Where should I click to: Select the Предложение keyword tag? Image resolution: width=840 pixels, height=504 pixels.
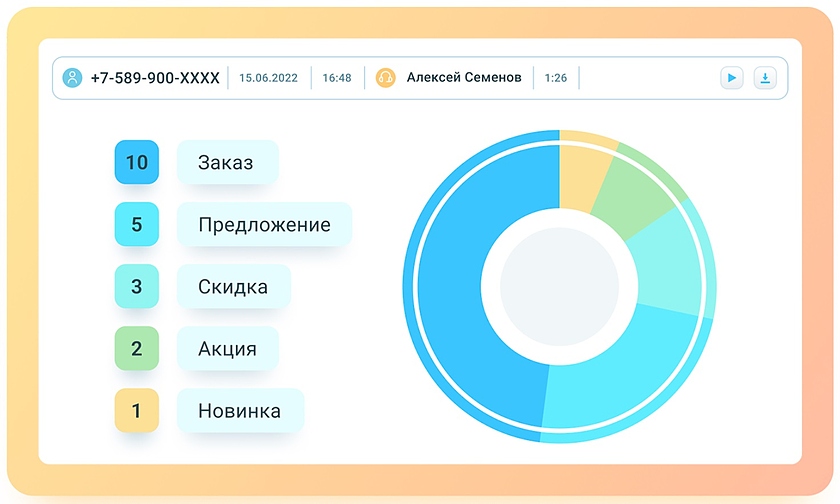(x=264, y=224)
